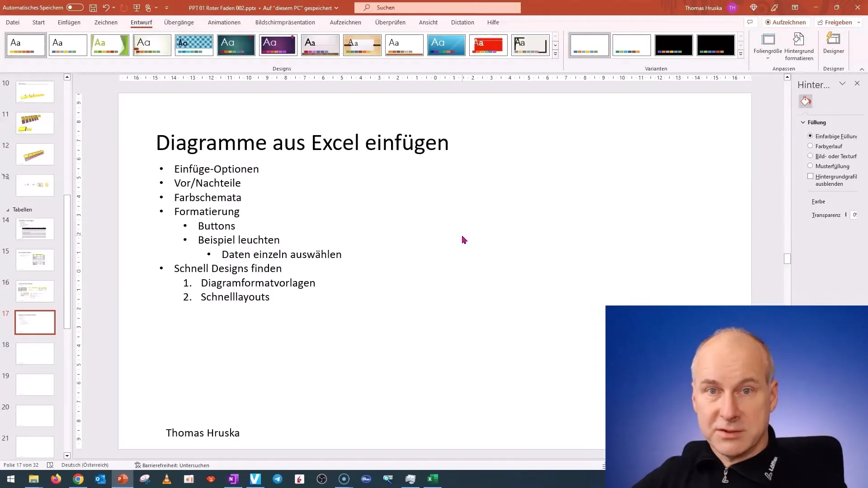Click the pen ink icon in title bar
Image resolution: width=868 pixels, height=488 pixels.
coord(774,8)
